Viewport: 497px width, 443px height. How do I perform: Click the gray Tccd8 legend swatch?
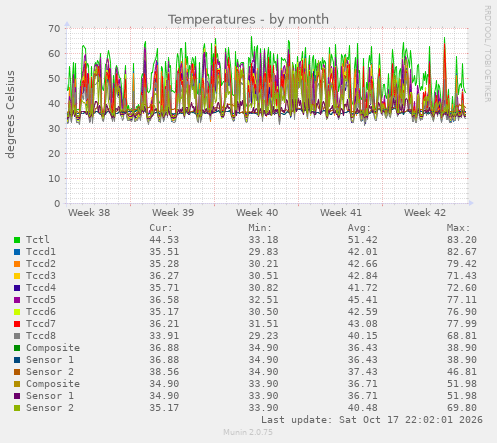(17, 336)
